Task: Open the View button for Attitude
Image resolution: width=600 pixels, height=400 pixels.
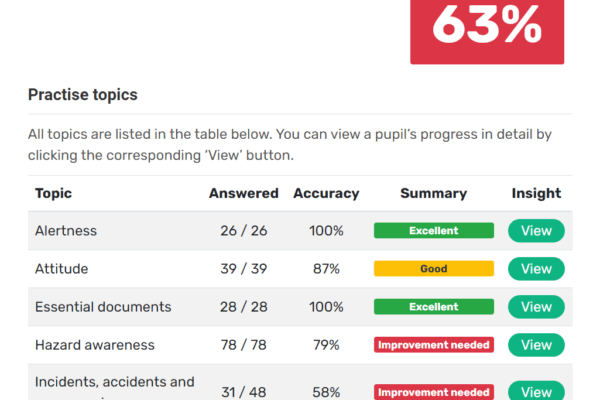Action: pyautogui.click(x=536, y=269)
